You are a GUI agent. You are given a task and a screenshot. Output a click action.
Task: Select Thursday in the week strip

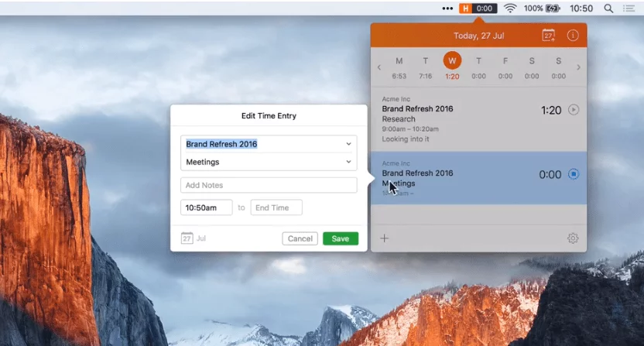click(478, 68)
